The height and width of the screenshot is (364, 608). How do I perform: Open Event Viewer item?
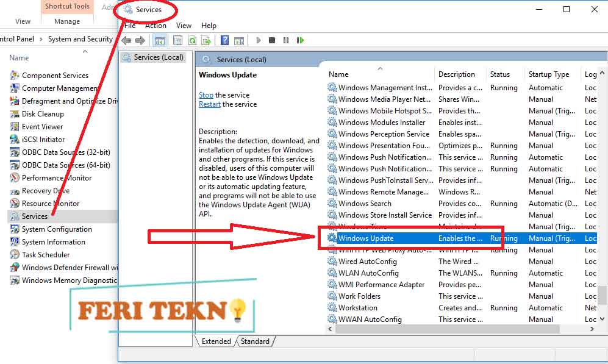[x=37, y=126]
